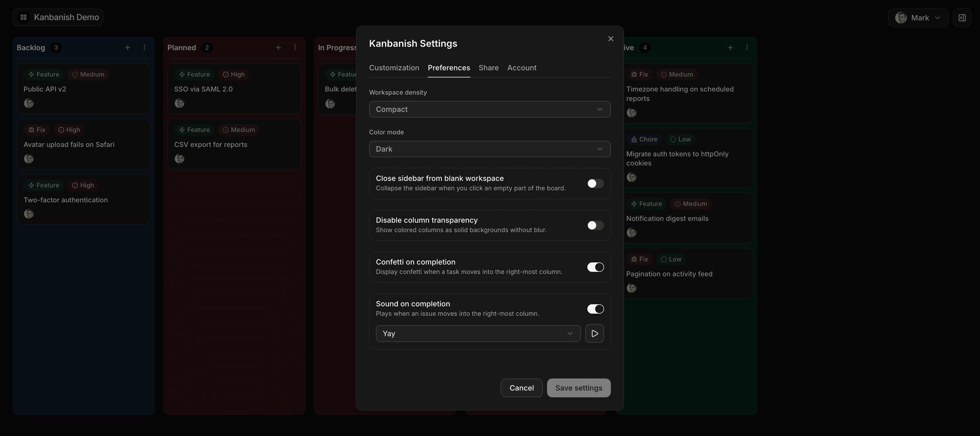Viewport: 980px width, 436px height.
Task: Open Backlog column options menu
Action: 144,48
